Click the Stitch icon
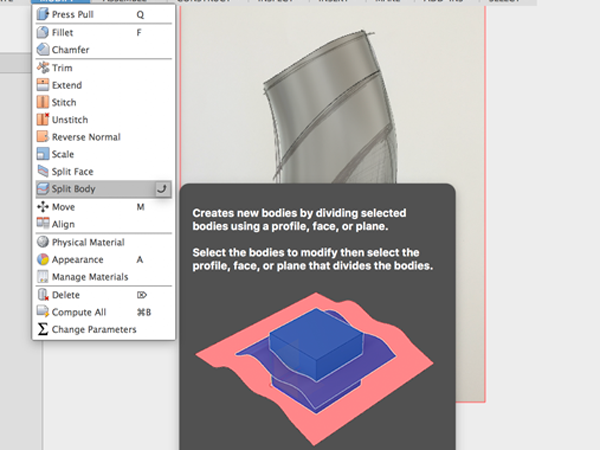Screen dimensions: 600x450 pos(42,102)
